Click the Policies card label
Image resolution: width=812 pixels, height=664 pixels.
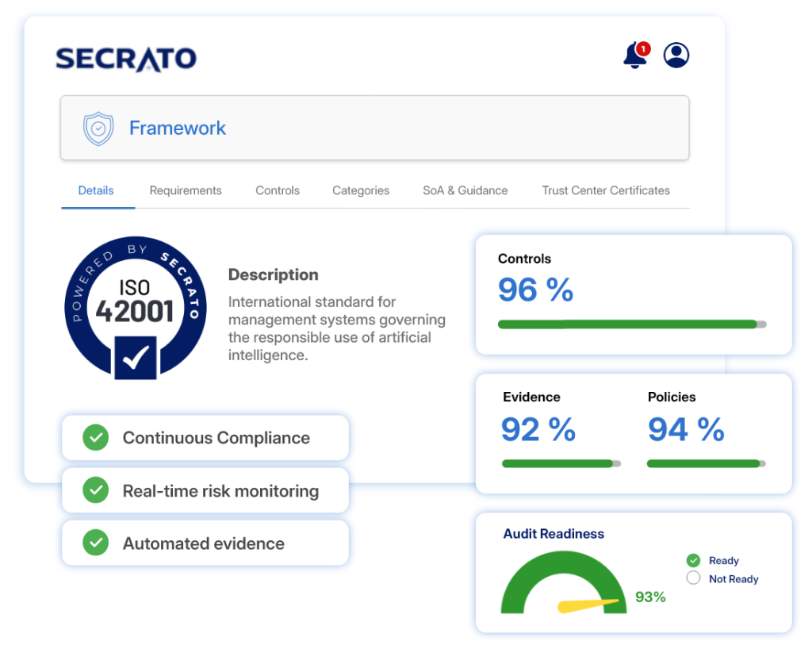pos(672,397)
